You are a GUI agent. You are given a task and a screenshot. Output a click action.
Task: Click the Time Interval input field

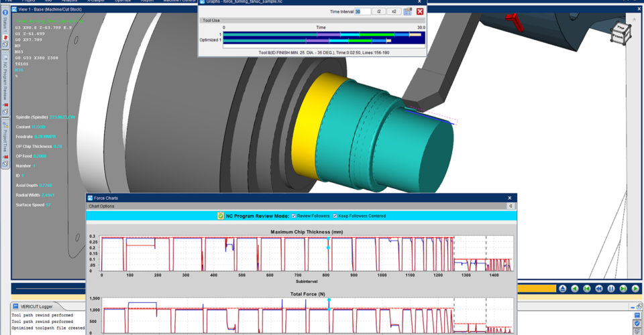coord(363,11)
